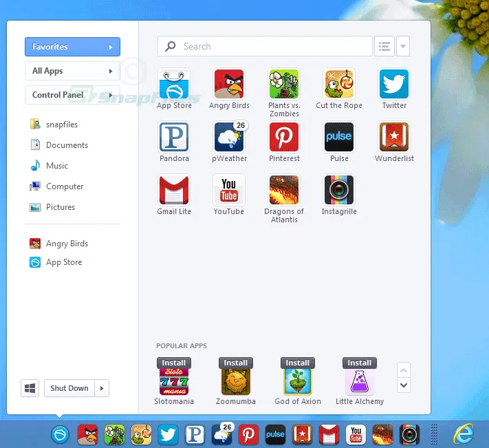Open Music in the sidebar
The height and width of the screenshot is (448, 489).
(x=49, y=166)
